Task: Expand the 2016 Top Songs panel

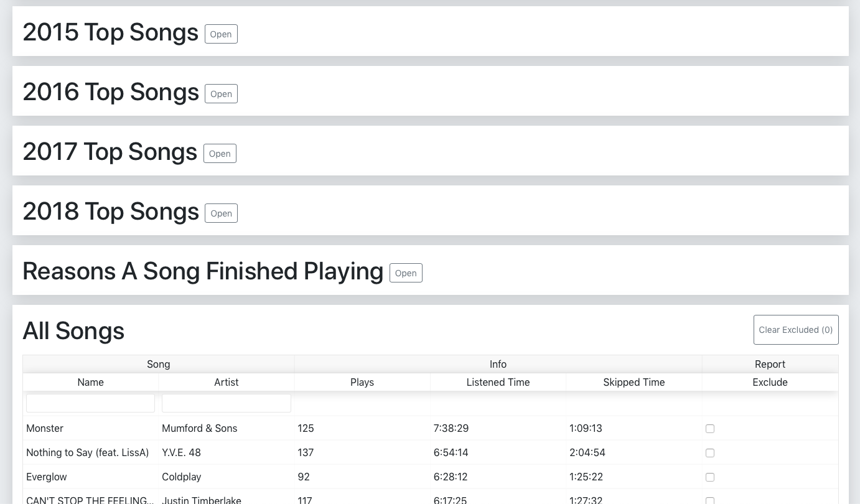Action: pos(221,94)
